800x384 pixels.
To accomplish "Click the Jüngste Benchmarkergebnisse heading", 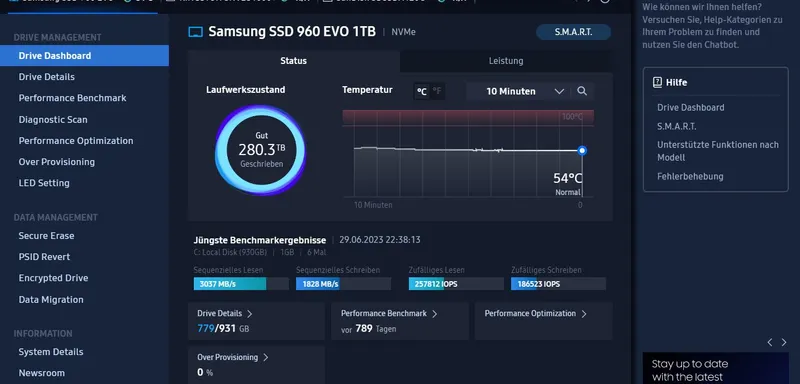I will 260,240.
